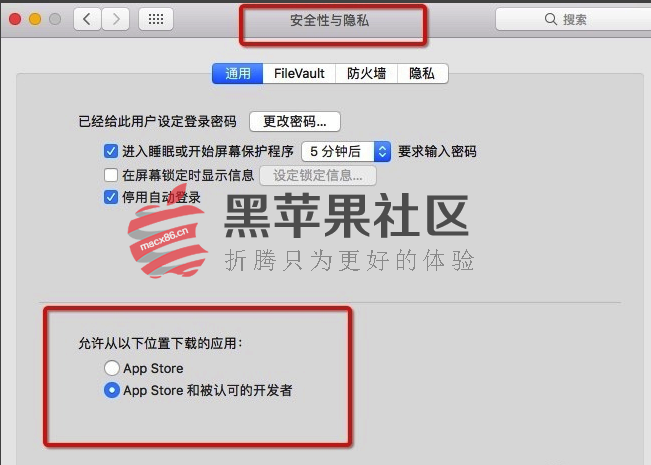The image size is (651, 465).
Task: Enable show message when screen locked checkbox
Action: coord(111,175)
